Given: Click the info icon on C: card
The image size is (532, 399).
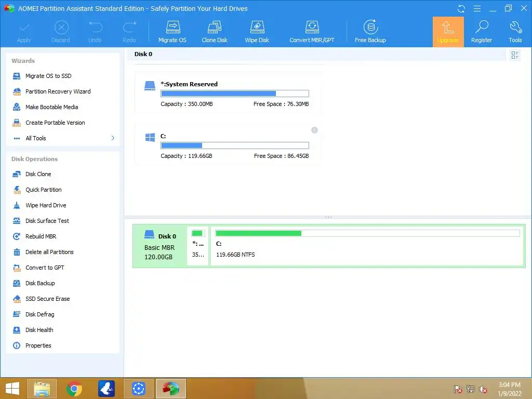Looking at the screenshot, I should point(314,130).
